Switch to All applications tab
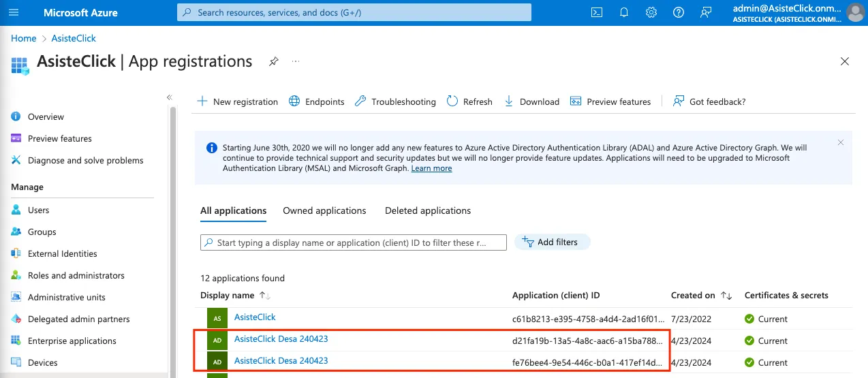This screenshot has width=868, height=378. coord(233,210)
